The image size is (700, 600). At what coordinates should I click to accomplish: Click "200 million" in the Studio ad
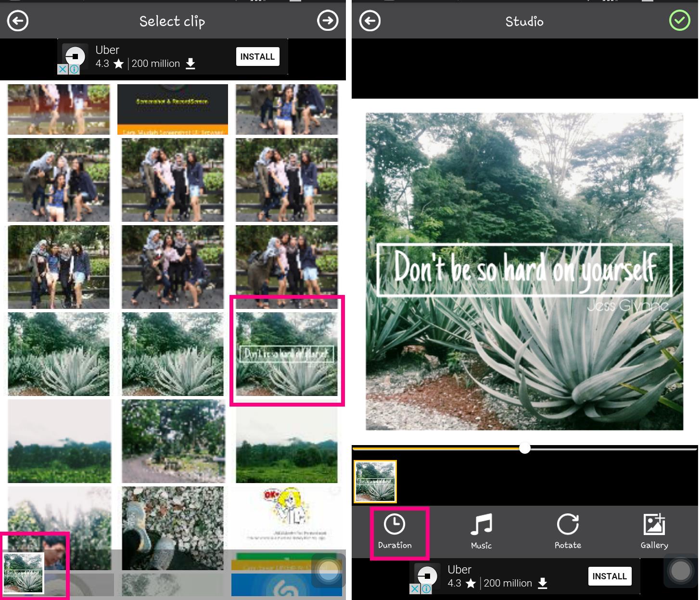508,583
